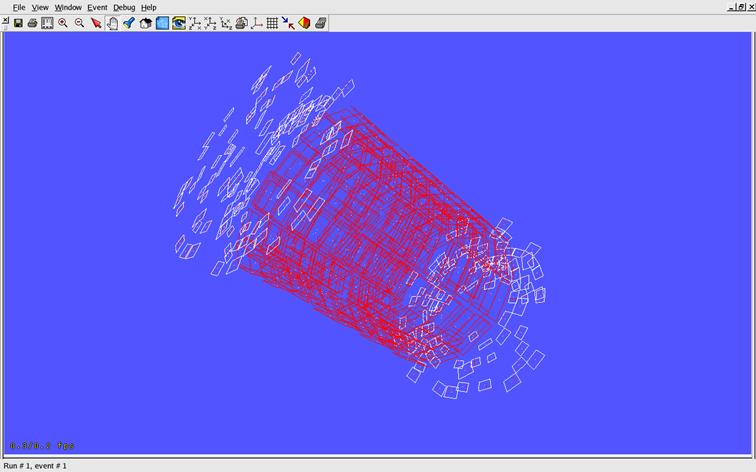756x472 pixels.
Task: Click the printer icon in toolbar
Action: [32, 23]
